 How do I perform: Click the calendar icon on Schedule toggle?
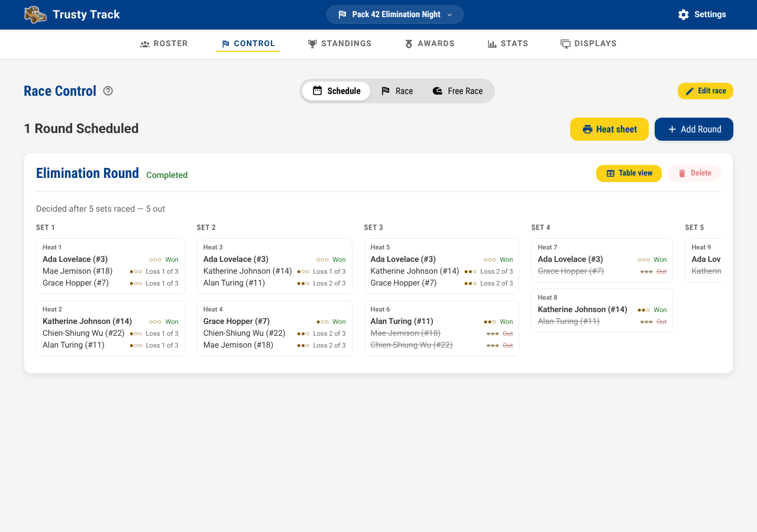318,91
